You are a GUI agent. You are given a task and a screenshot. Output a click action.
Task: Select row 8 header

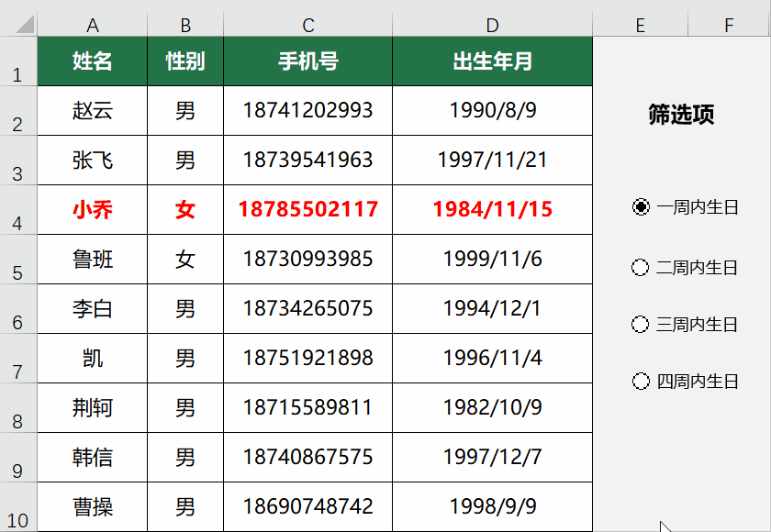[x=18, y=408]
